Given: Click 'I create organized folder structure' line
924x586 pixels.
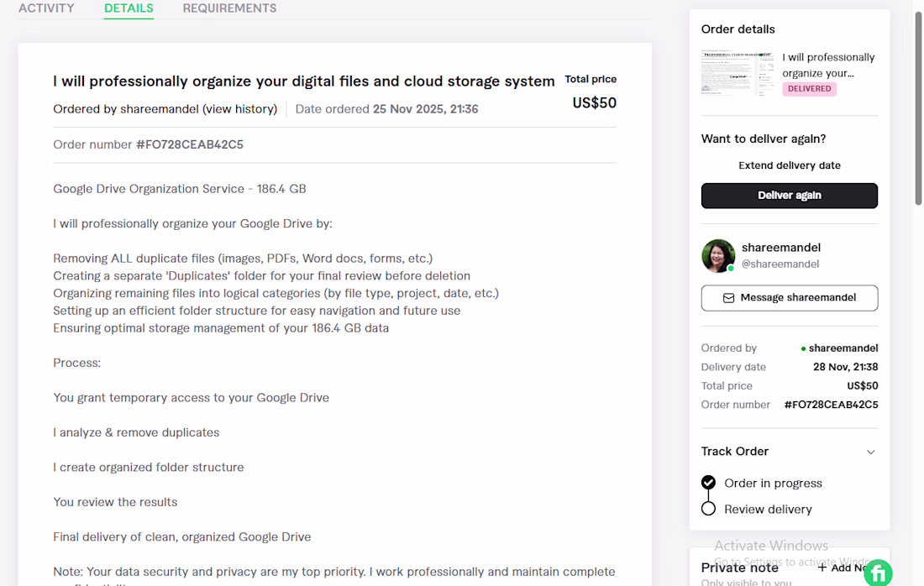Looking at the screenshot, I should (149, 467).
